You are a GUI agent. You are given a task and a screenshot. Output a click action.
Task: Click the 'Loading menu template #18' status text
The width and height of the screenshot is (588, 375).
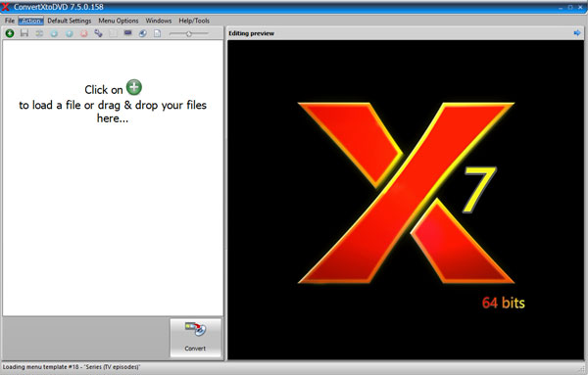click(x=72, y=367)
